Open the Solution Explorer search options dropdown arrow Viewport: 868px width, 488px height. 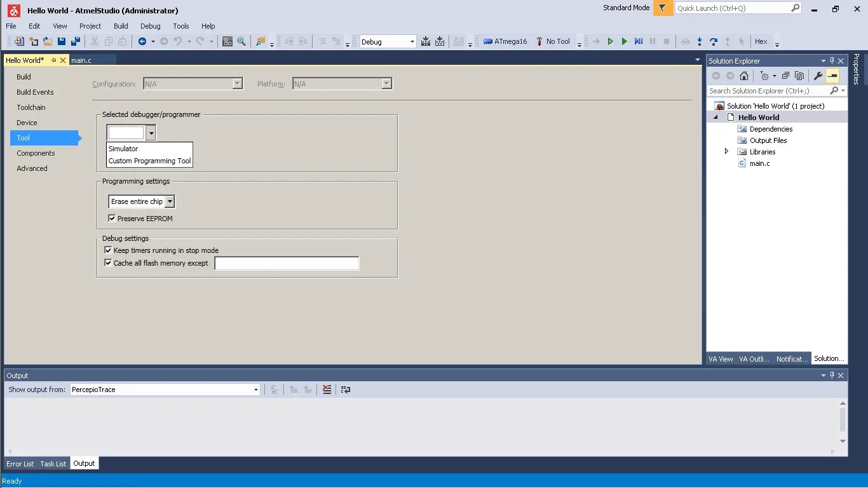[843, 91]
